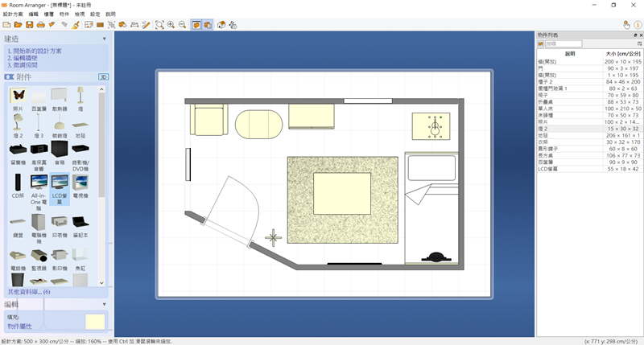Image resolution: width=644 pixels, height=345 pixels.
Task: Zoom out with the minus magnifier icon
Action: click(183, 25)
